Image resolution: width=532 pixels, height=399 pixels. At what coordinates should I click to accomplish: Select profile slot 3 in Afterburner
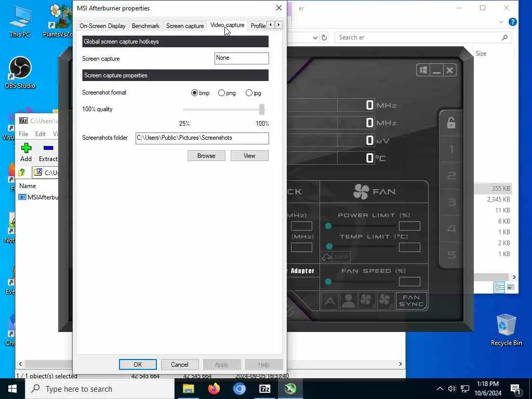click(451, 202)
